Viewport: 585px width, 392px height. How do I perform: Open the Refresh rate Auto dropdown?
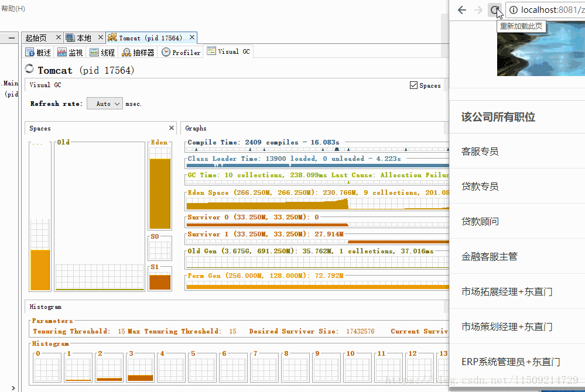click(105, 104)
